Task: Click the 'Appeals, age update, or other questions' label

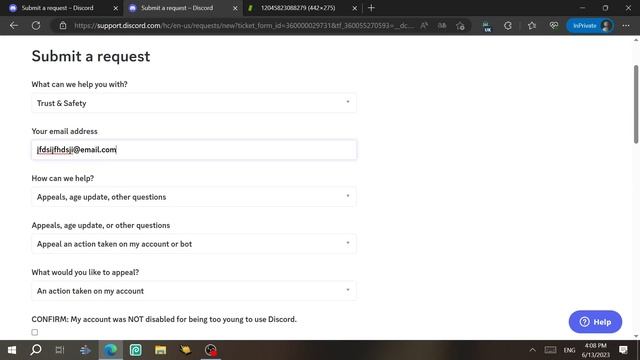Action: 100,225
